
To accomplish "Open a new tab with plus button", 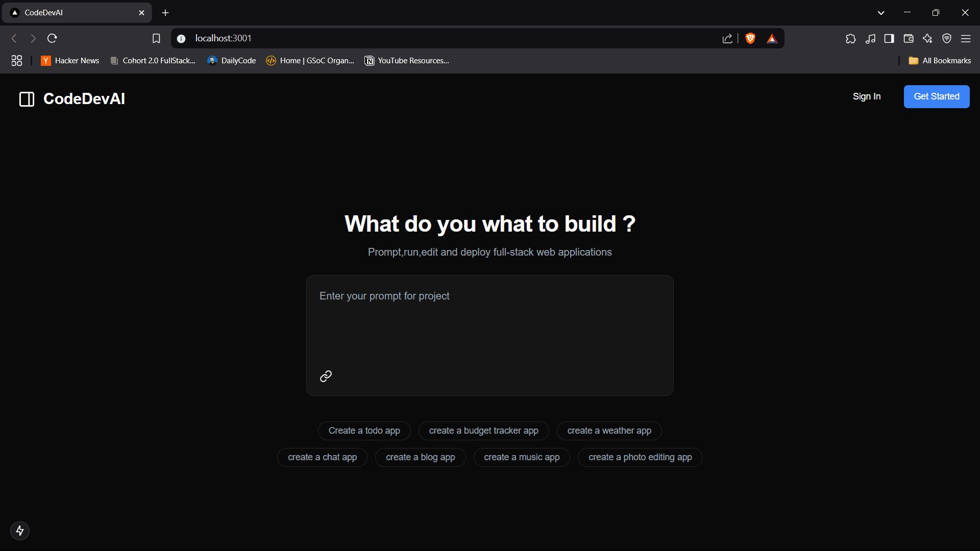I will 165,13.
